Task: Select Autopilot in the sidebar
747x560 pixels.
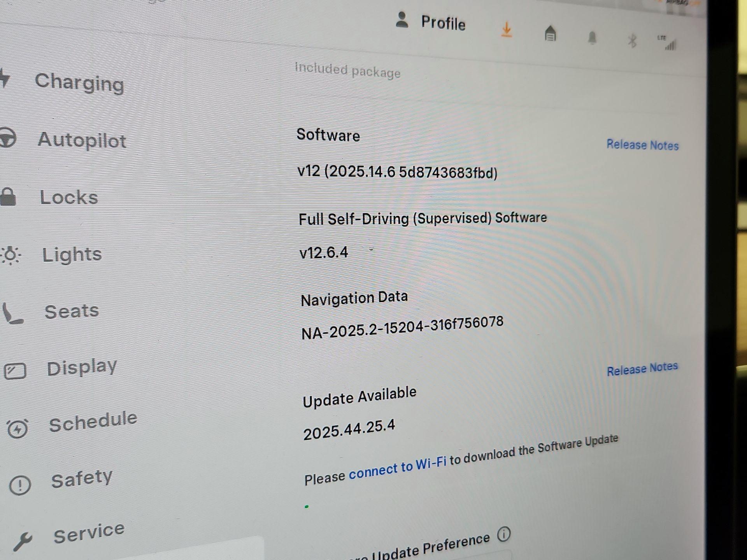Action: pos(82,140)
